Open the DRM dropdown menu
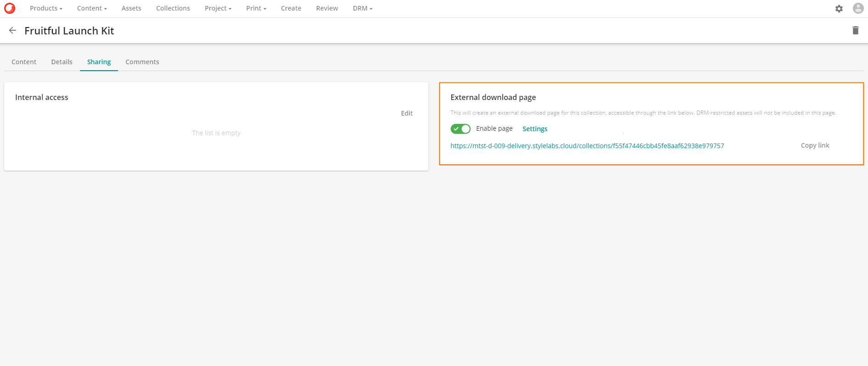This screenshot has height=366, width=868. [x=362, y=8]
